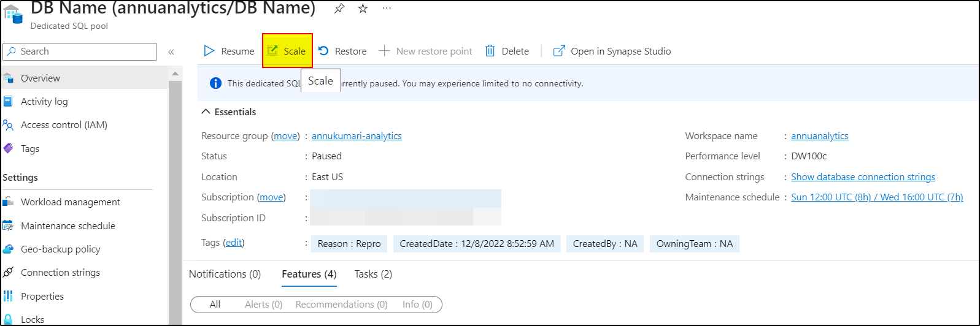Switch to the Notifications (0) tab

coord(225,274)
